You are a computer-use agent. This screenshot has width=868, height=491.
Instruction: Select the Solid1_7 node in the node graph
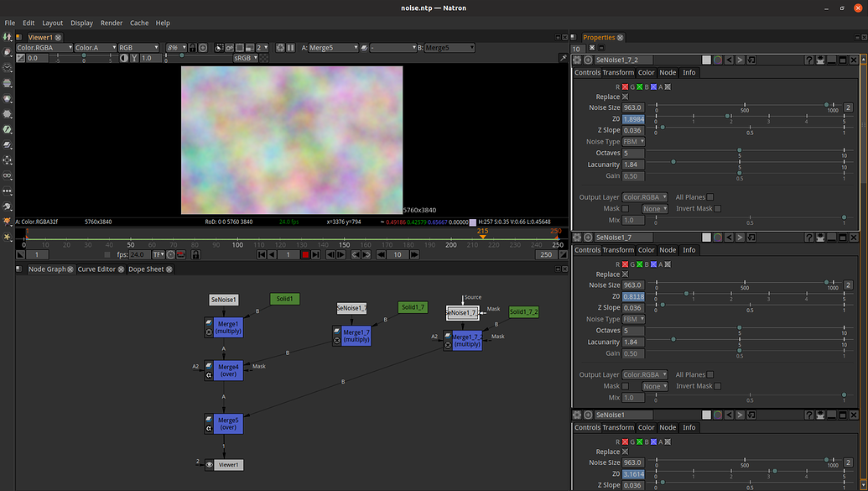[x=413, y=307]
